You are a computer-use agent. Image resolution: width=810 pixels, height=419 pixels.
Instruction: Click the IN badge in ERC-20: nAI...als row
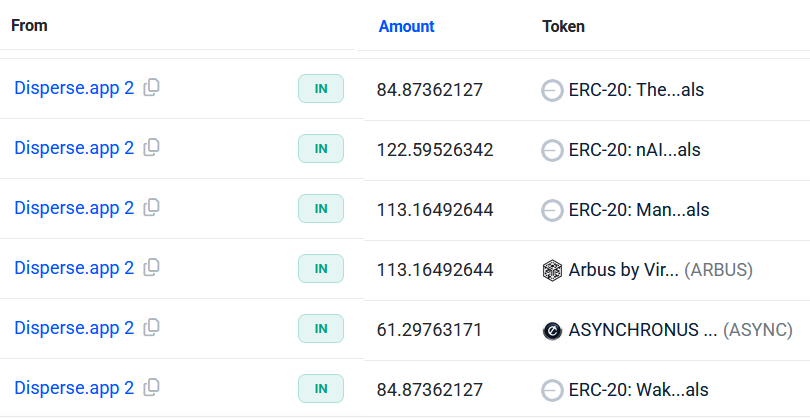coord(321,149)
